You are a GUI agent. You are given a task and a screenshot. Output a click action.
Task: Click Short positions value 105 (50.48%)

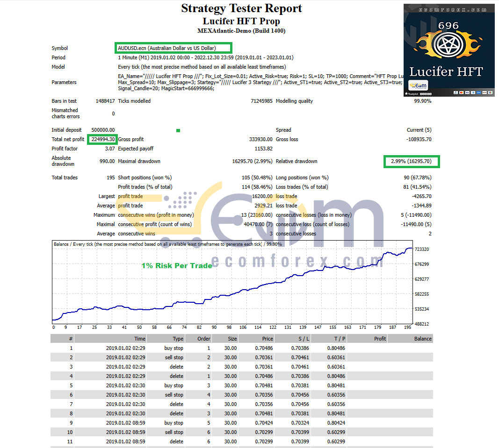(257, 178)
